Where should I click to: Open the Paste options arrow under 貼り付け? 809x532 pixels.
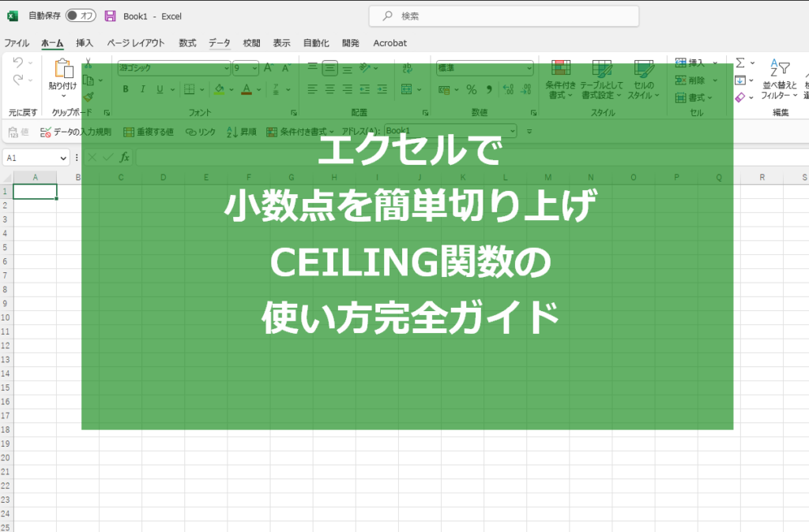63,96
